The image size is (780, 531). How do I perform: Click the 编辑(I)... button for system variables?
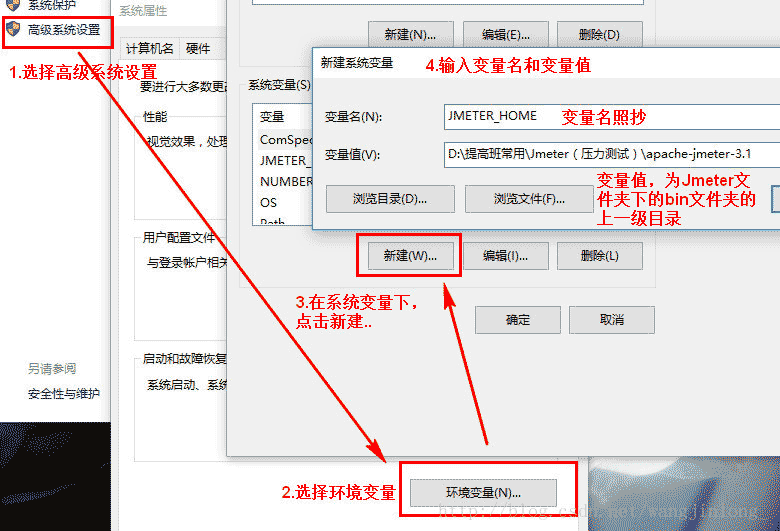coord(505,256)
